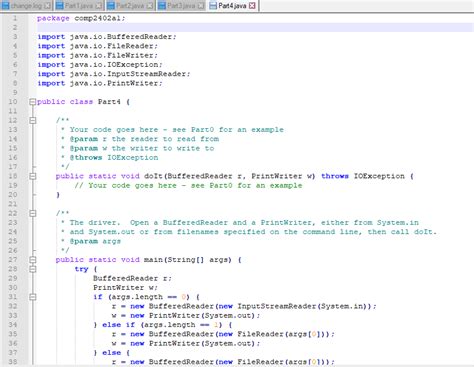Click 'The driver.' comment on line 23
Viewport: 474px width, 367px height.
pos(94,223)
